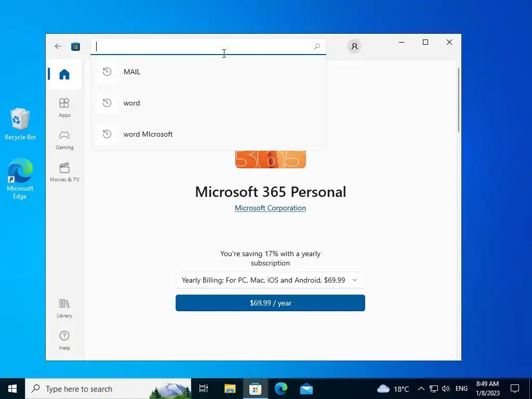Image resolution: width=532 pixels, height=399 pixels.
Task: Open the Movies & TV section
Action: 64,172
